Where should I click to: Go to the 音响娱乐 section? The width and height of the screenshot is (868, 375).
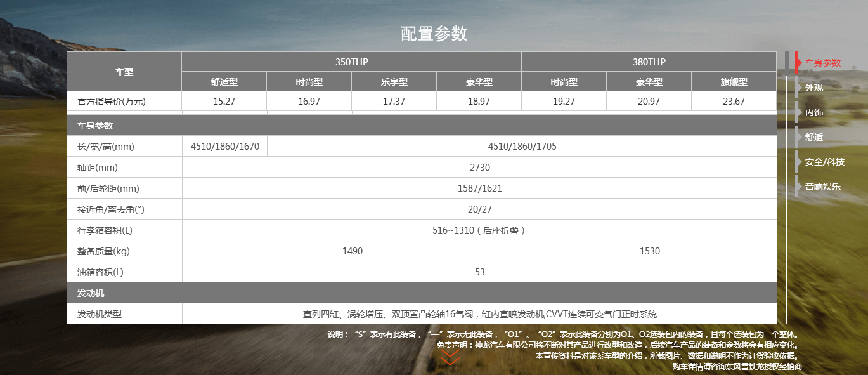[x=822, y=187]
